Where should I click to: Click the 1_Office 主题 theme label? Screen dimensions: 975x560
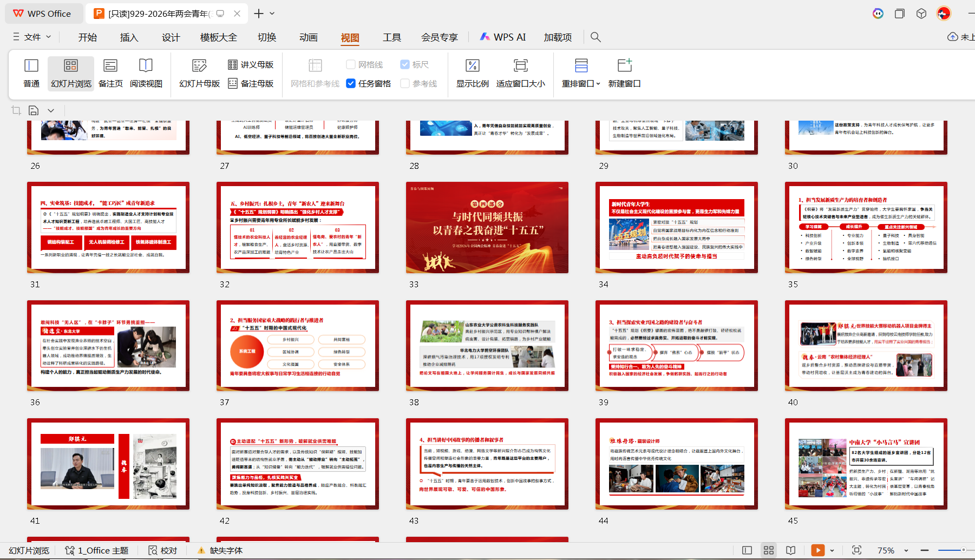pos(97,550)
